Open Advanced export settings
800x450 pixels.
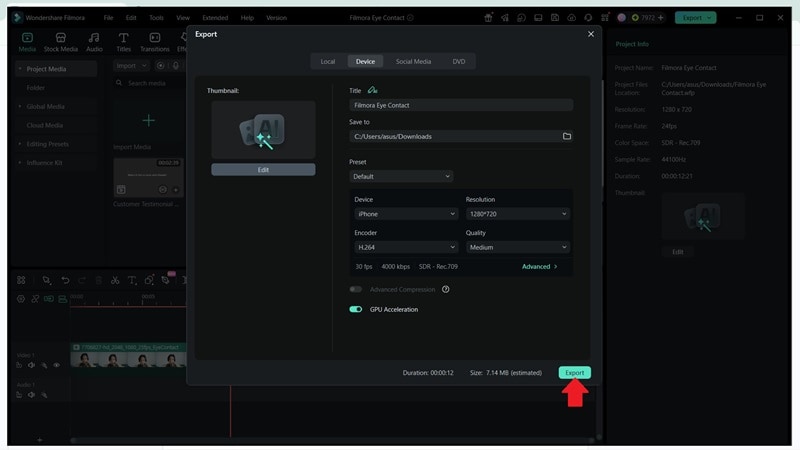[x=539, y=266]
